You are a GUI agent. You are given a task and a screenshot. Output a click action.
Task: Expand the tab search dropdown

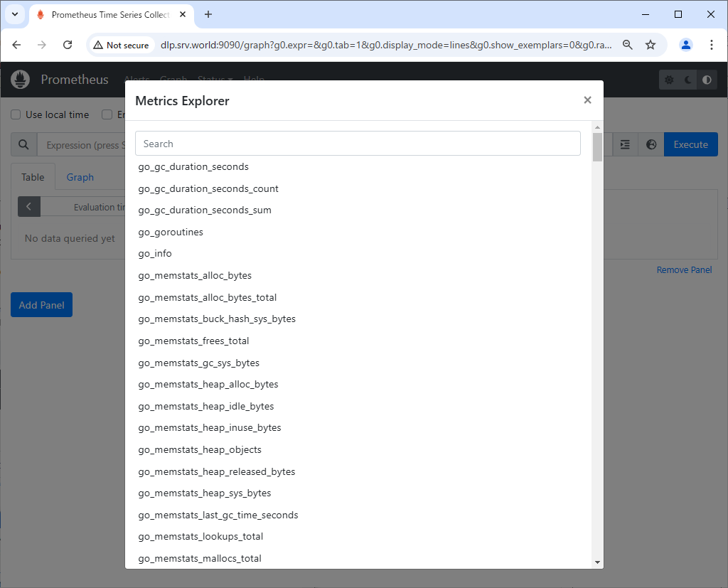15,14
